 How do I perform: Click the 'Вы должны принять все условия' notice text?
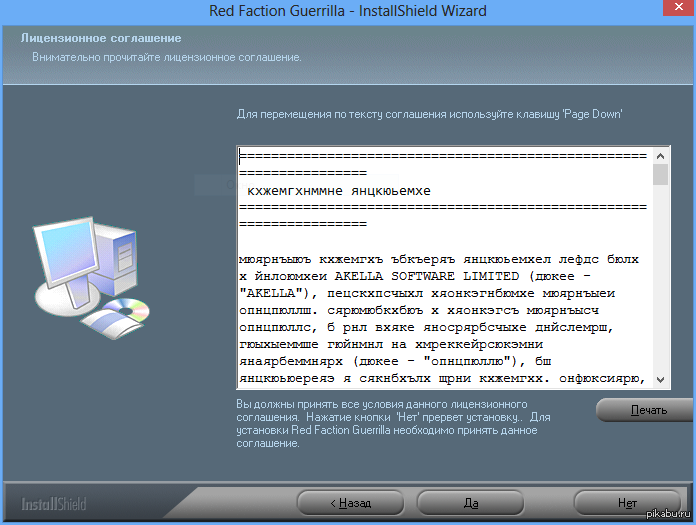pyautogui.click(x=393, y=423)
